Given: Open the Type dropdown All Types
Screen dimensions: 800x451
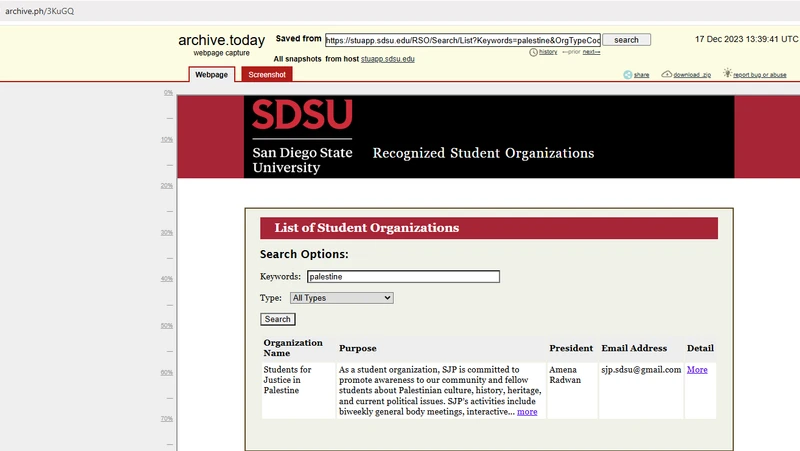Looking at the screenshot, I should point(341,298).
